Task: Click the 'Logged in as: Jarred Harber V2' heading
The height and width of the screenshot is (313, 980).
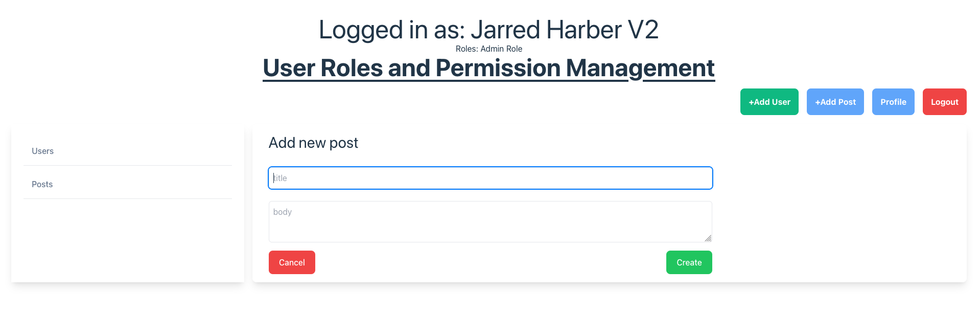Action: tap(488, 30)
